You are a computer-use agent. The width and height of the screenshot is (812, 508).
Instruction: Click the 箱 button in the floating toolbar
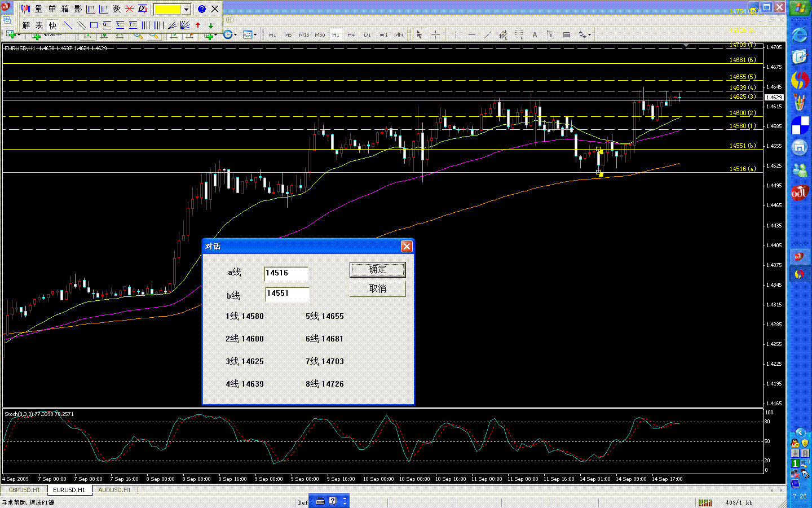pos(65,9)
